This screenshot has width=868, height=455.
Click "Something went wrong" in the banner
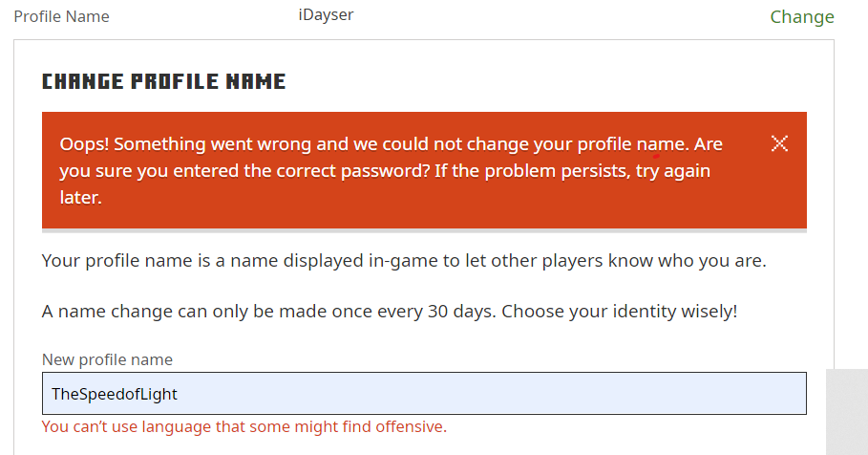[210, 144]
